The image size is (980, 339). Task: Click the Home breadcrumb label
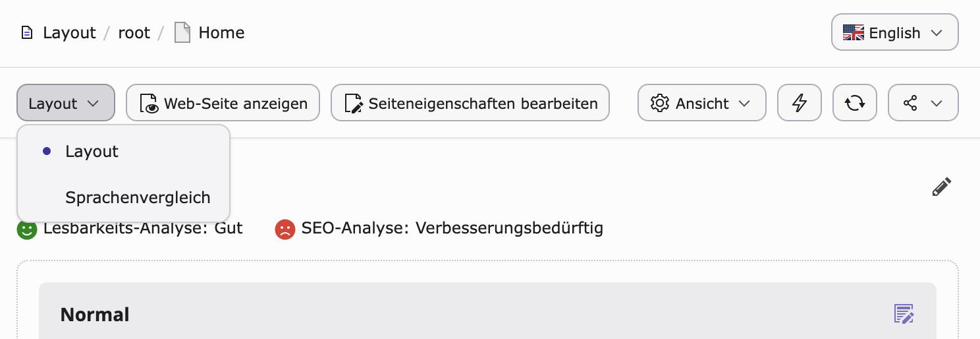click(221, 33)
